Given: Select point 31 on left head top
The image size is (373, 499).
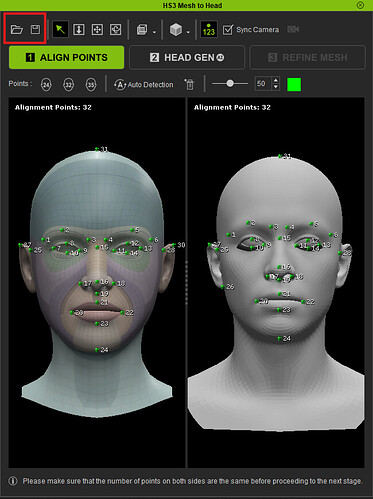Looking at the screenshot, I should point(97,149).
